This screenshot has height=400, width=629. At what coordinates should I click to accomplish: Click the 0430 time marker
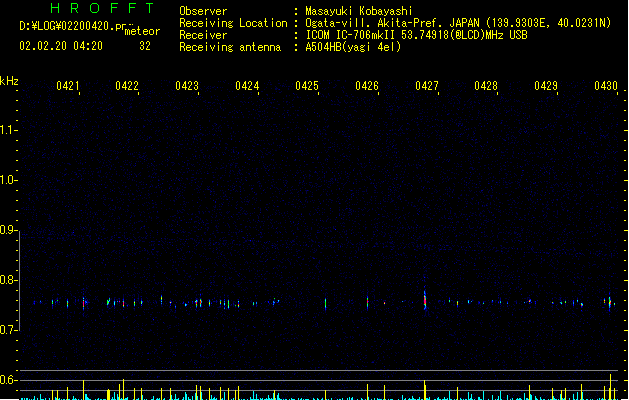[x=606, y=86]
